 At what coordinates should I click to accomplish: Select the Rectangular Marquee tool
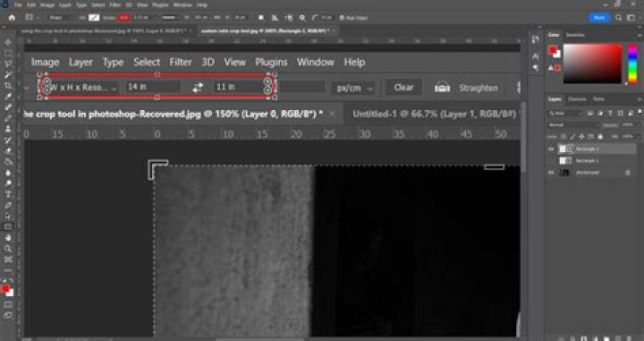[8, 53]
